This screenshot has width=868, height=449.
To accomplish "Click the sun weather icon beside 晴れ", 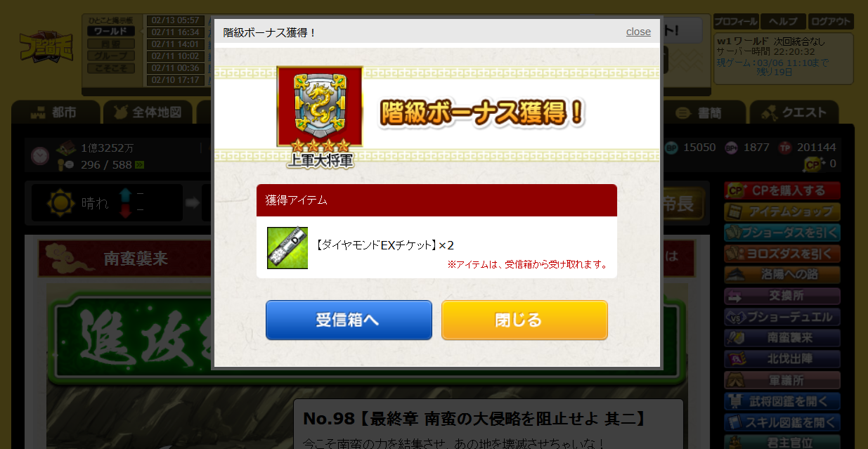I will 61,203.
